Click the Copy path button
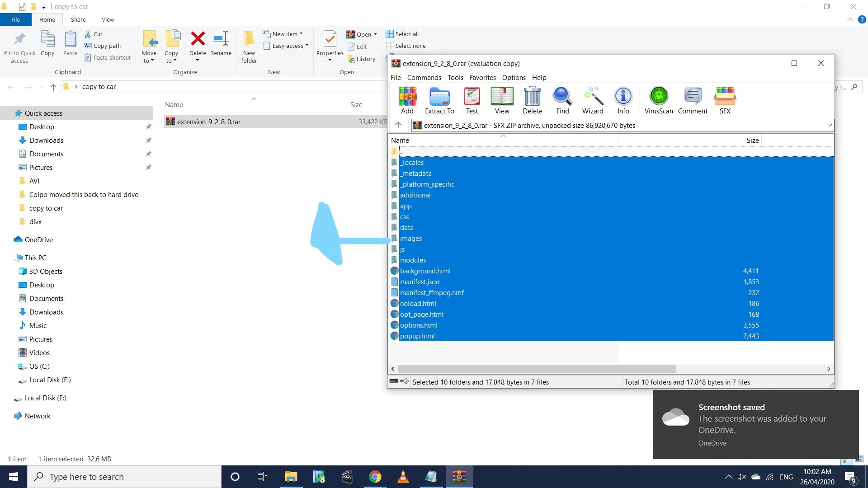The width and height of the screenshot is (868, 488). (103, 46)
